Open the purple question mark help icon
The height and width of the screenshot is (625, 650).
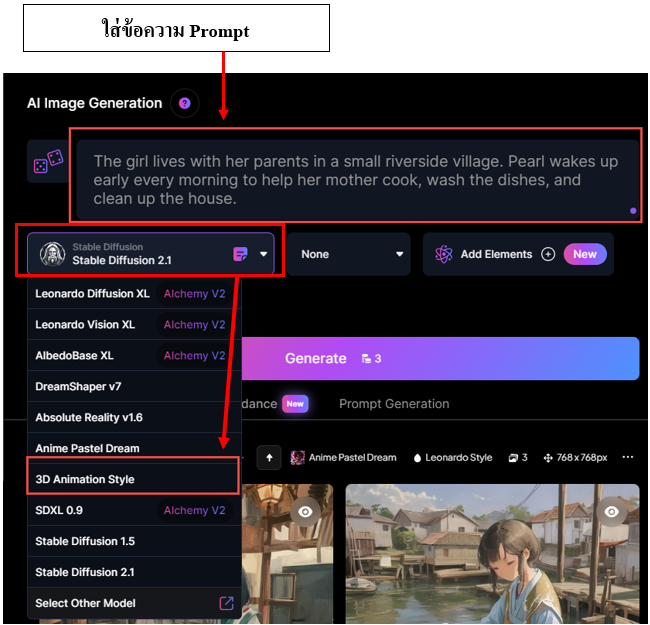(x=184, y=103)
